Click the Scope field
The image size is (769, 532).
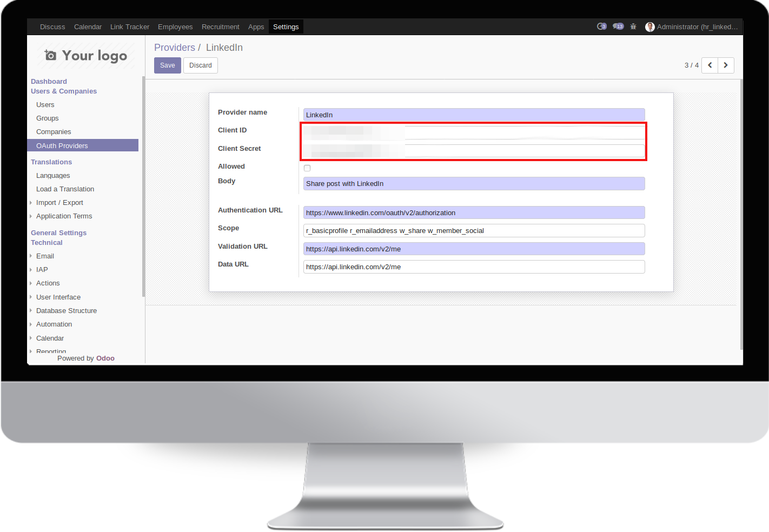[474, 231]
